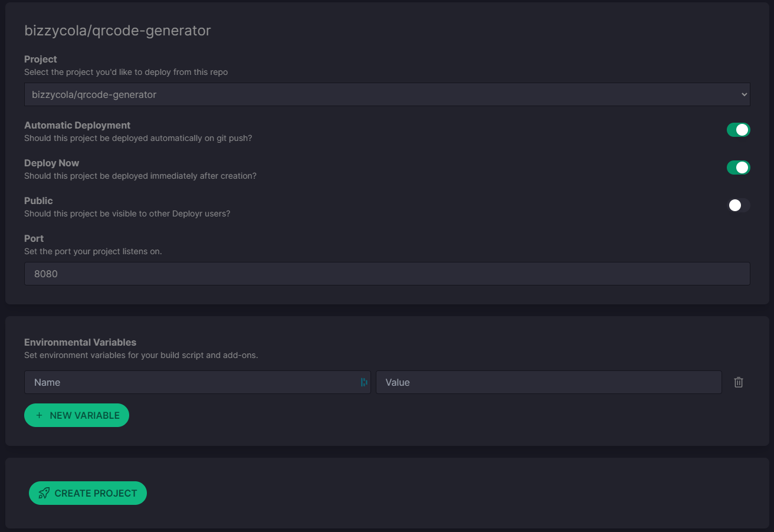This screenshot has height=532, width=774.
Task: Open the Project selection dropdown
Action: 386,94
